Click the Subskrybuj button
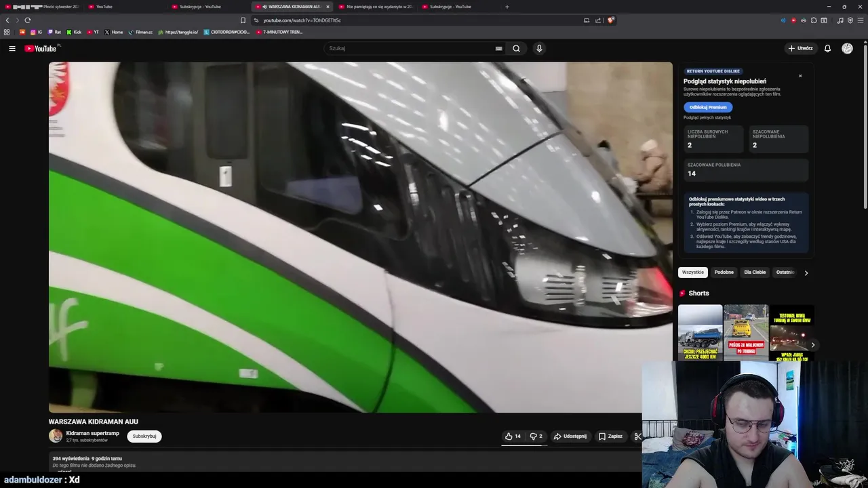 pos(144,436)
